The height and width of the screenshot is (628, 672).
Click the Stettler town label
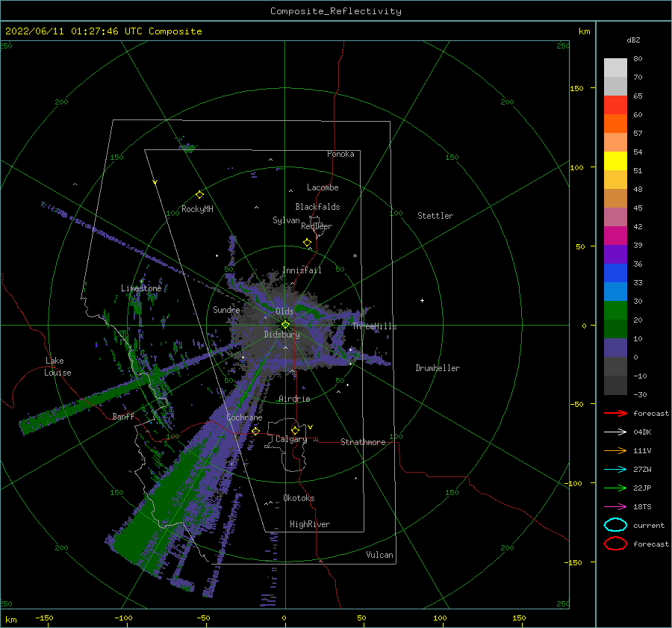435,216
